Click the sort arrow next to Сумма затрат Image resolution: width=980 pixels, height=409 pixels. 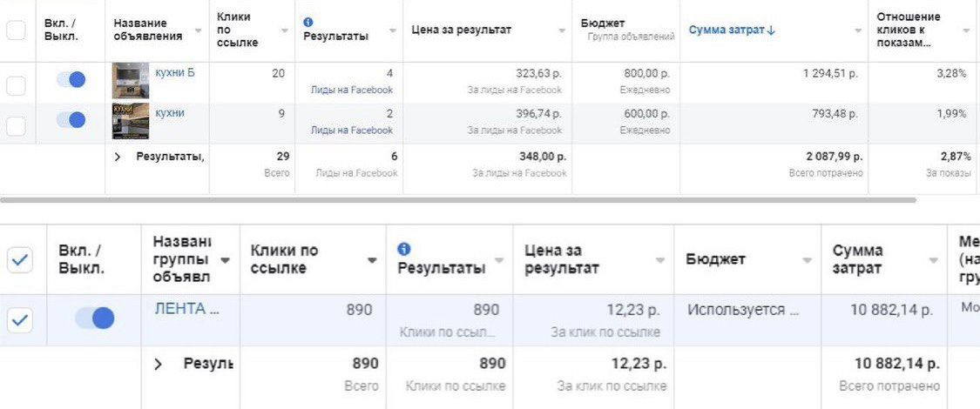(770, 30)
